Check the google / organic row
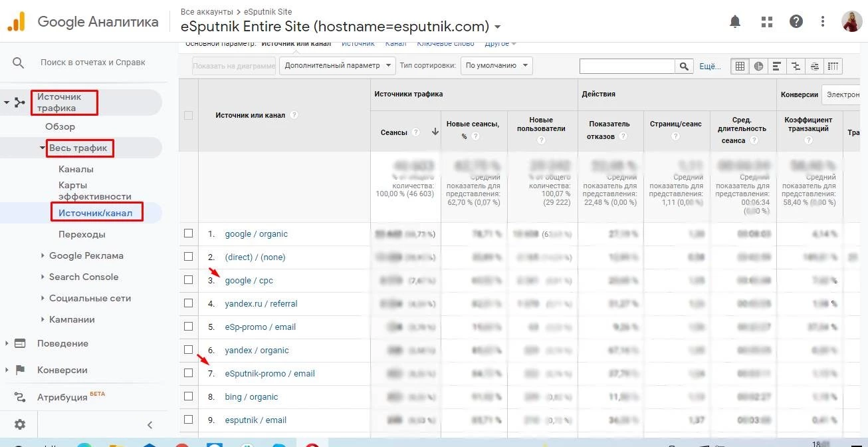 [188, 233]
